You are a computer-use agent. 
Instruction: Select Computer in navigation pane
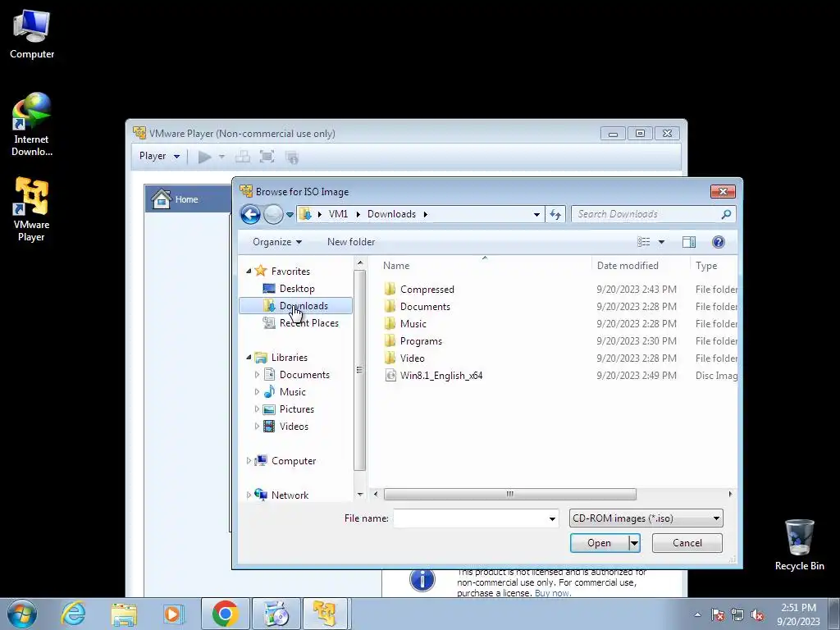[x=293, y=461]
